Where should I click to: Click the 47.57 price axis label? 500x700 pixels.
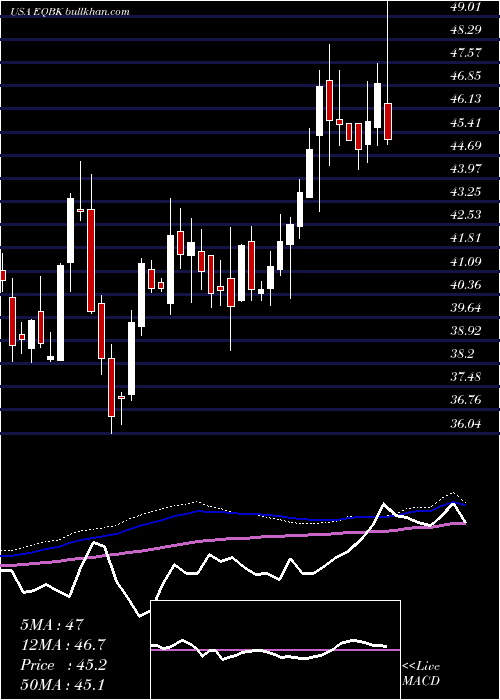[467, 53]
